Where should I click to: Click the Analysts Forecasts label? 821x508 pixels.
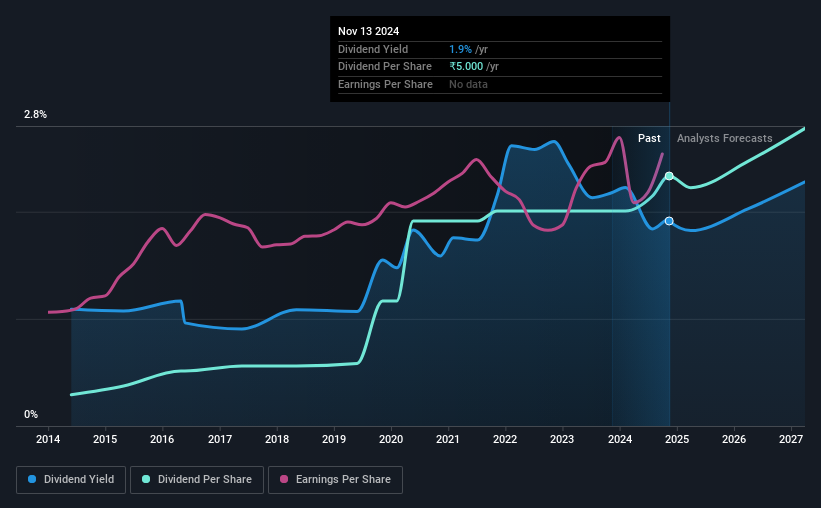(725, 138)
